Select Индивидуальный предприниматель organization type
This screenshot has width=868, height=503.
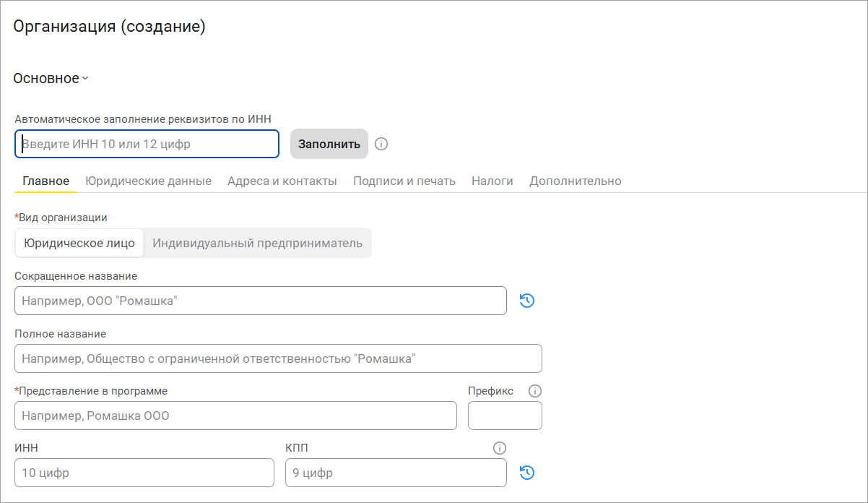click(257, 243)
